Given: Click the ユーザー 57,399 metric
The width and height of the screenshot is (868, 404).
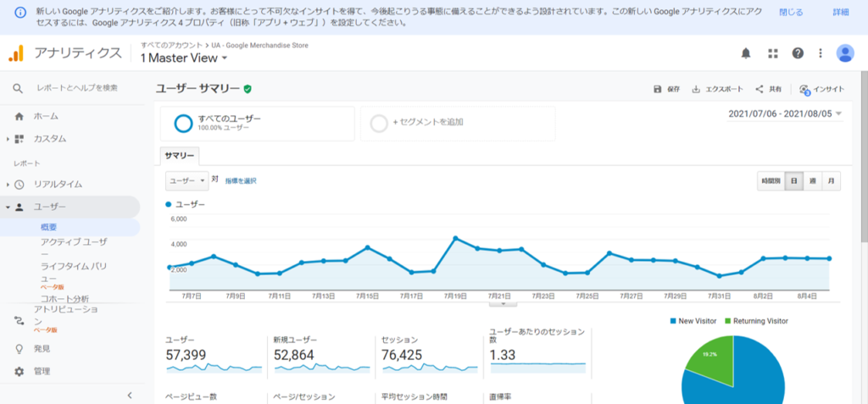Looking at the screenshot, I should click(214, 355).
